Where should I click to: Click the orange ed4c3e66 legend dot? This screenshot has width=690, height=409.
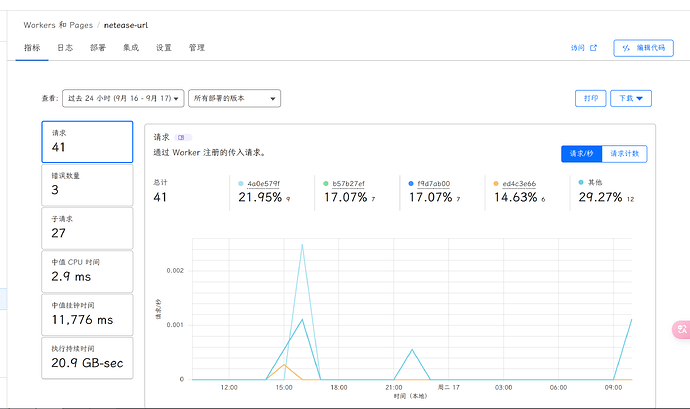pyautogui.click(x=496, y=184)
